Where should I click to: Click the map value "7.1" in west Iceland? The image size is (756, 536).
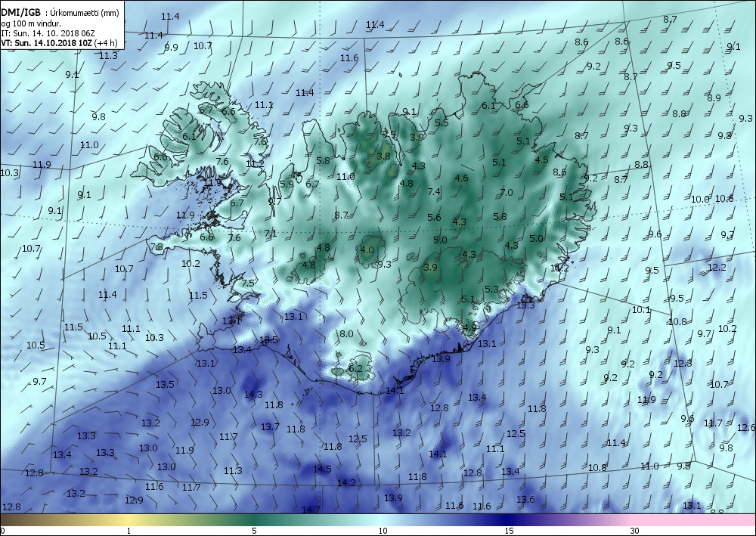[x=271, y=234]
